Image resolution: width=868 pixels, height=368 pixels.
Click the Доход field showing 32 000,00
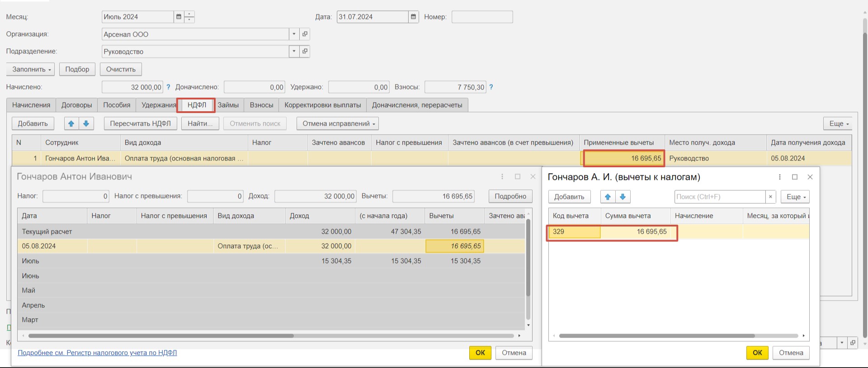tap(315, 196)
